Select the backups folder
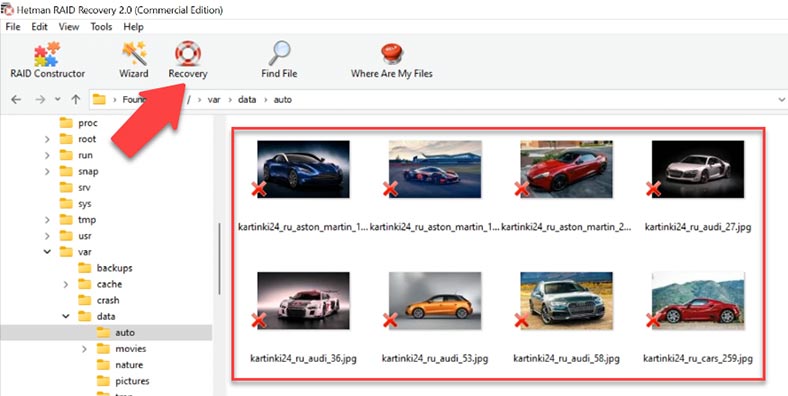This screenshot has width=788, height=396. point(105,268)
